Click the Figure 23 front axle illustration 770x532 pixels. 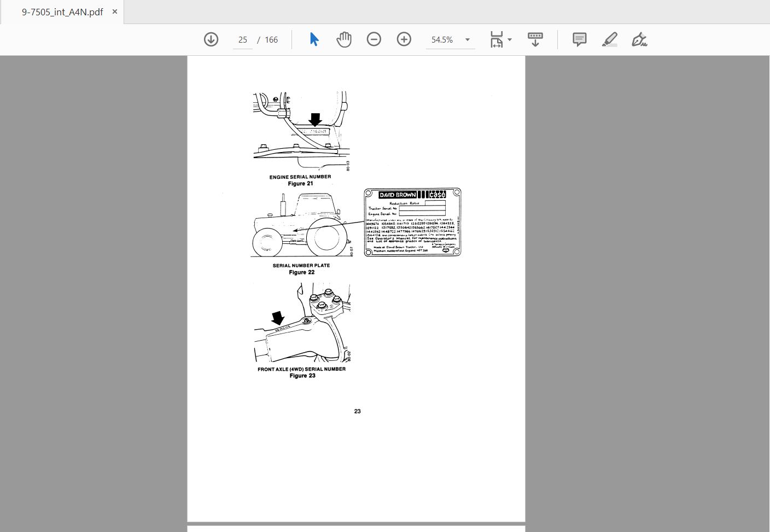[x=302, y=322]
